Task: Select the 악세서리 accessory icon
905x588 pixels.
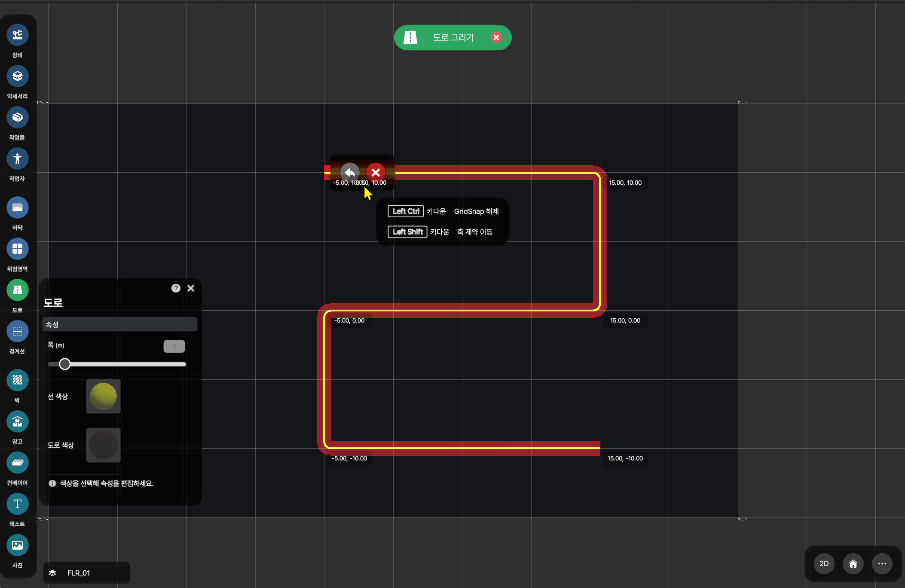Action: pos(17,76)
